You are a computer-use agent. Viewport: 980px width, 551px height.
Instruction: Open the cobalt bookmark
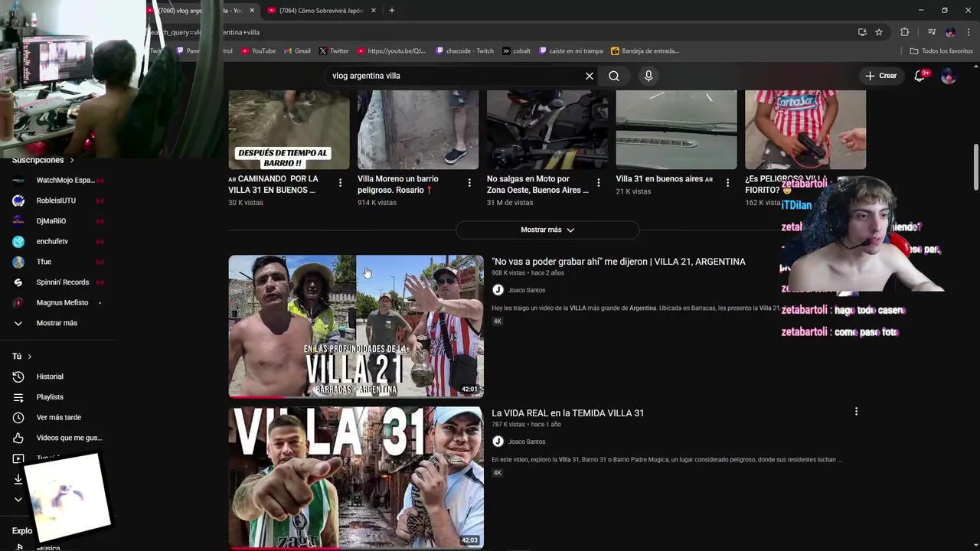tap(517, 51)
